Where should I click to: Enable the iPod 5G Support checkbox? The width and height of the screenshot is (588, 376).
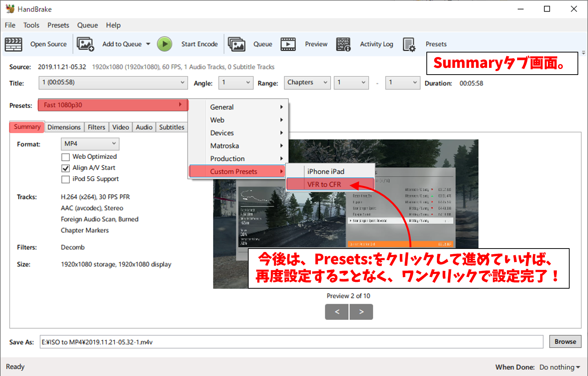tap(66, 179)
